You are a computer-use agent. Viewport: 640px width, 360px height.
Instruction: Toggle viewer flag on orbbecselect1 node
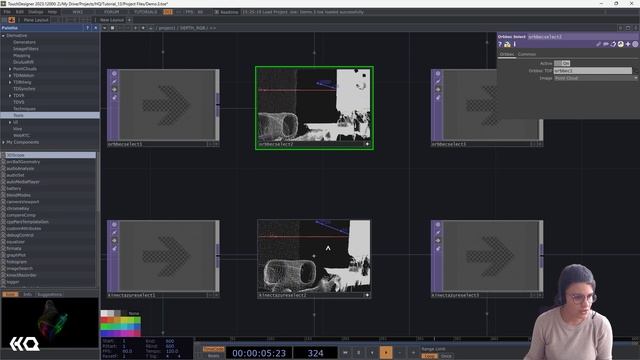click(x=114, y=74)
